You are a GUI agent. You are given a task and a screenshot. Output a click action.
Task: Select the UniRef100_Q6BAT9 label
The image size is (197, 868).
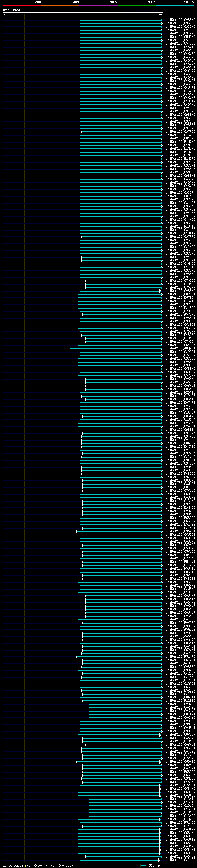[180, 840]
